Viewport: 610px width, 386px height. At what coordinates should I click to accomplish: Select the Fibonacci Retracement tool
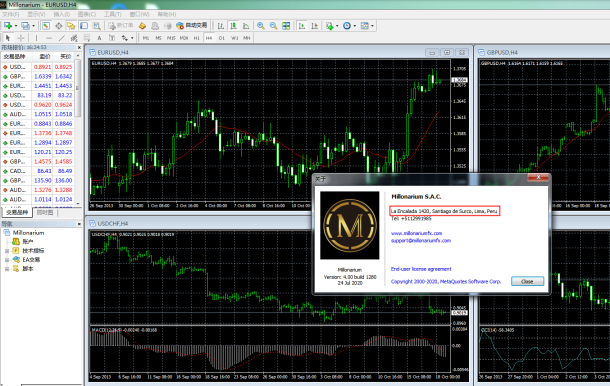coord(87,38)
